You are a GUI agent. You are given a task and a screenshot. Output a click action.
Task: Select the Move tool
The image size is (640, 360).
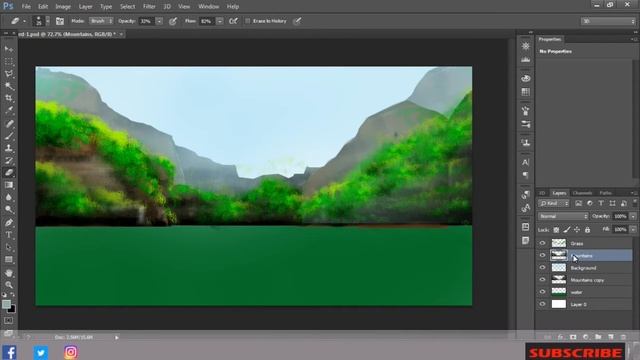pyautogui.click(x=9, y=49)
